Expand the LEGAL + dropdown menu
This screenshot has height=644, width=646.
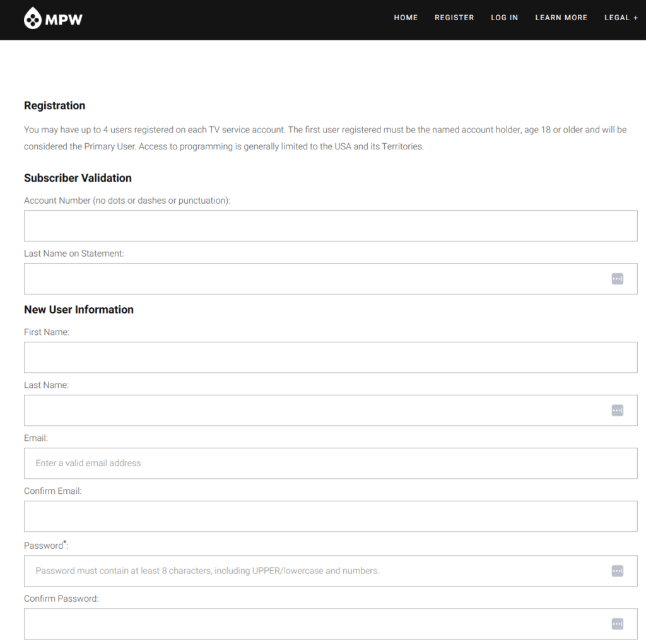pos(621,18)
